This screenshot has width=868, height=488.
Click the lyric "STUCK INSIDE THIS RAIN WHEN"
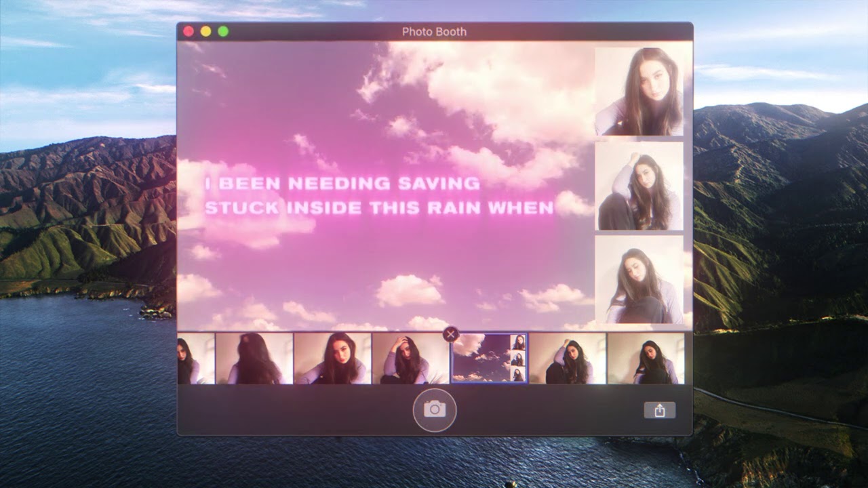380,208
